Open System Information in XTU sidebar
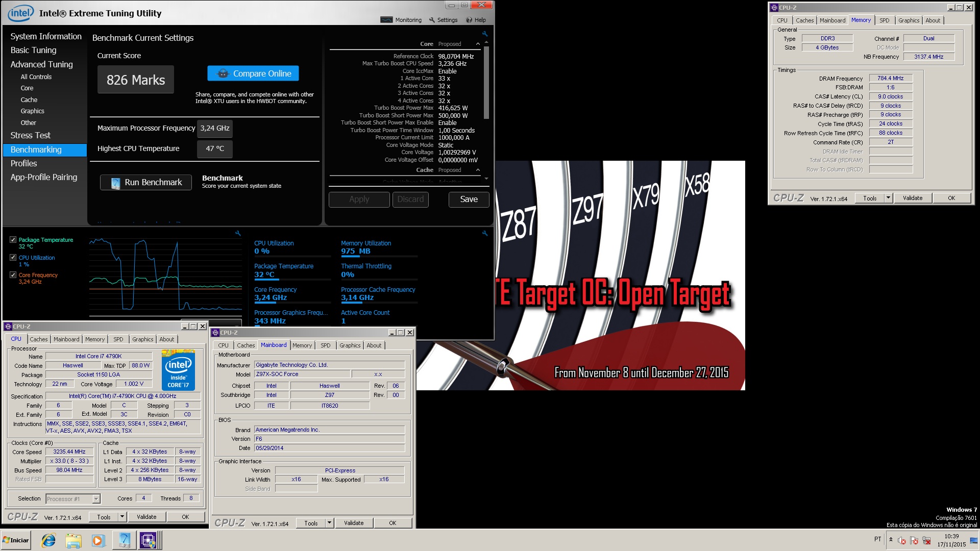This screenshot has width=980, height=551. click(x=46, y=37)
